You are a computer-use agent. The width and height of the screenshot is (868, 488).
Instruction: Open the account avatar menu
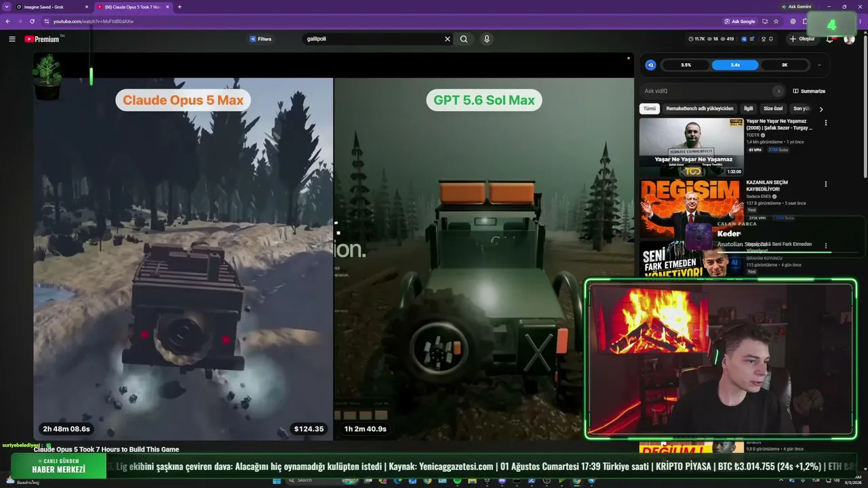point(849,39)
